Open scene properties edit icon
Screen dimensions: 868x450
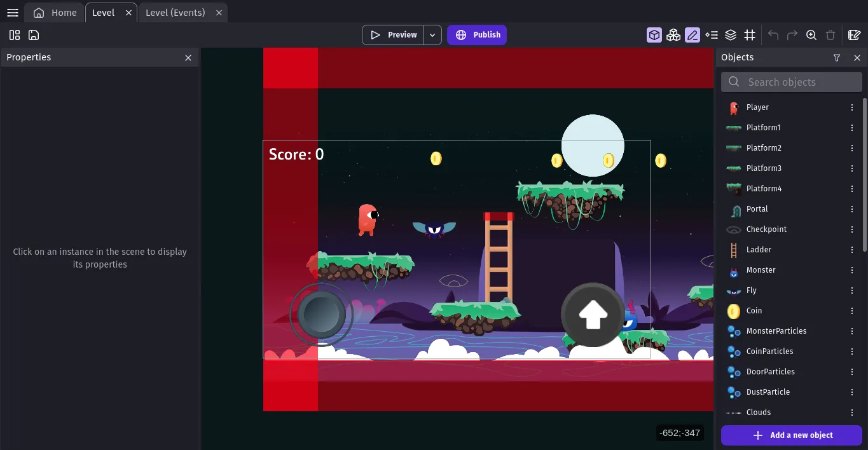coord(855,35)
